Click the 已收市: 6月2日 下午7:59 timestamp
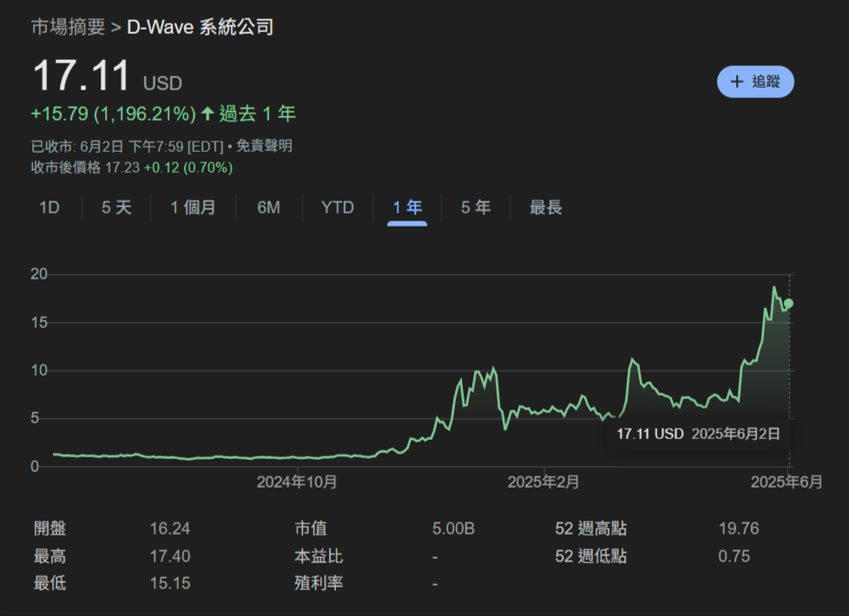Image resolution: width=849 pixels, height=616 pixels. (x=128, y=146)
